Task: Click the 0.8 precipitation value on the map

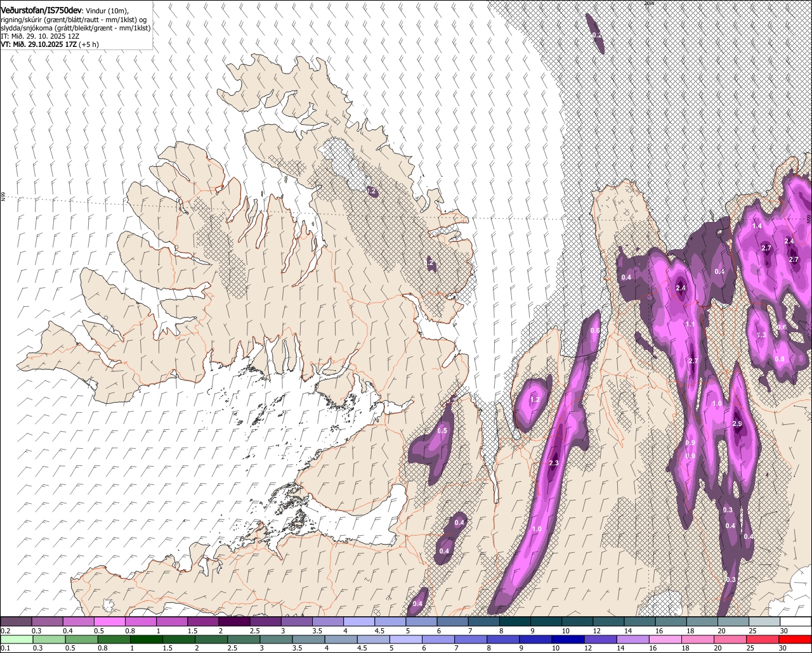Action: [779, 359]
